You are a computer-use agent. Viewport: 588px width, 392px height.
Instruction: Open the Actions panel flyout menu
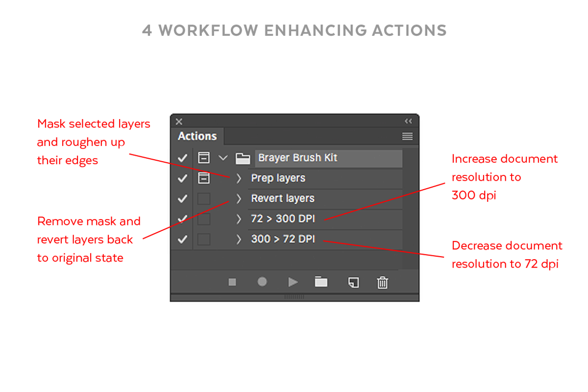[x=407, y=136]
